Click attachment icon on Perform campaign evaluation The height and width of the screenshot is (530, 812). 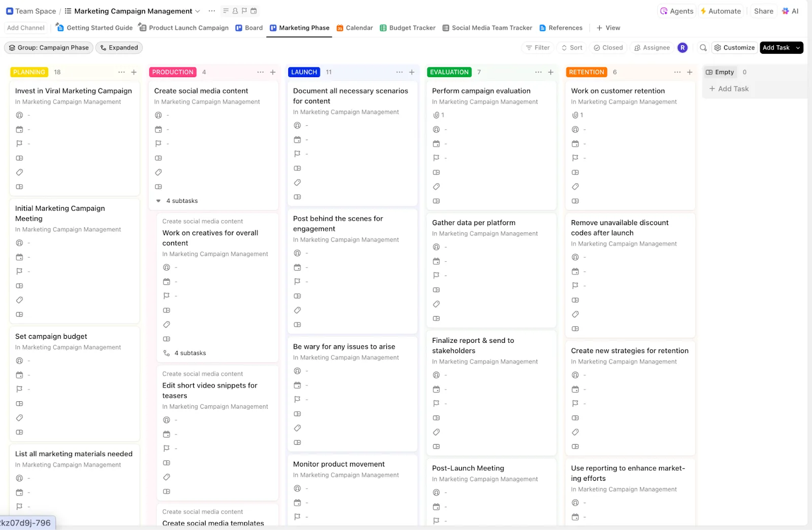point(436,115)
